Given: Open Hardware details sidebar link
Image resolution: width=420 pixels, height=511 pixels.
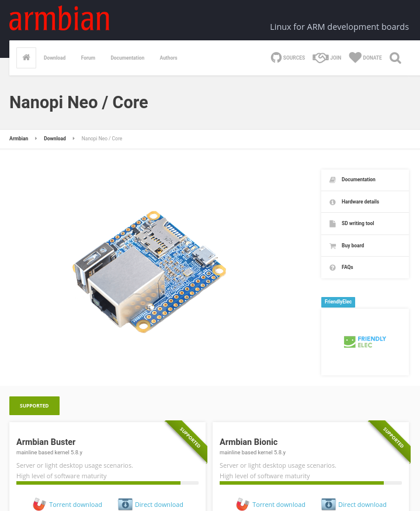Looking at the screenshot, I should (x=365, y=202).
